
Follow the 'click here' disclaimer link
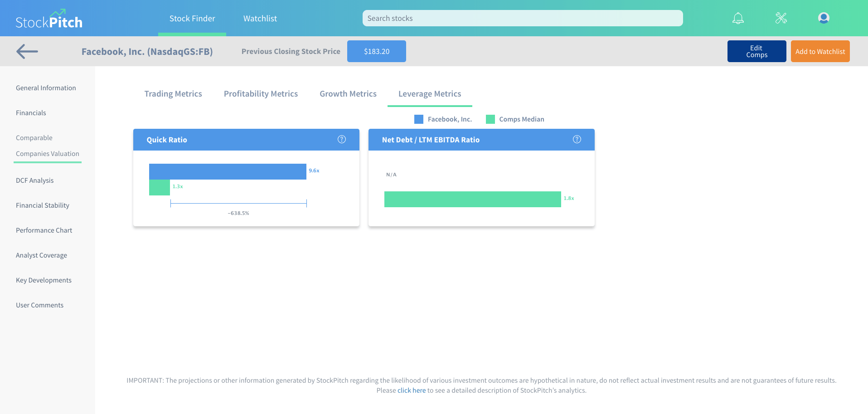(412, 390)
